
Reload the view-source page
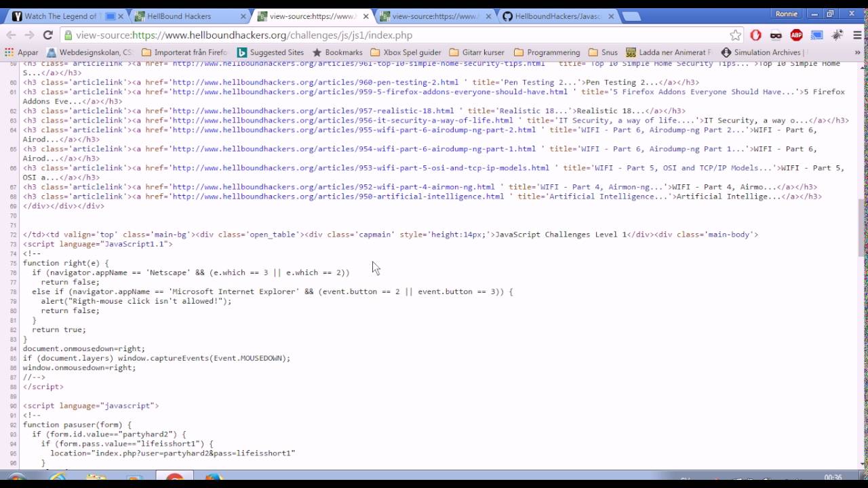click(47, 35)
